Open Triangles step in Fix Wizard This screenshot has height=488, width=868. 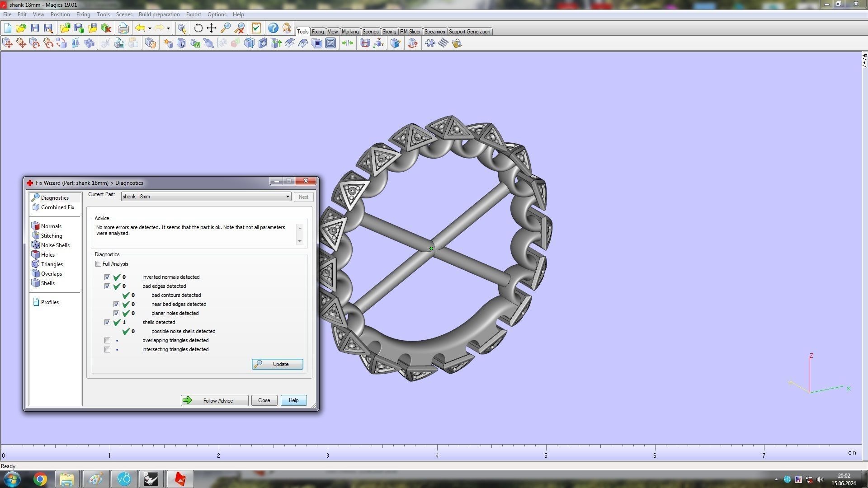(x=52, y=264)
